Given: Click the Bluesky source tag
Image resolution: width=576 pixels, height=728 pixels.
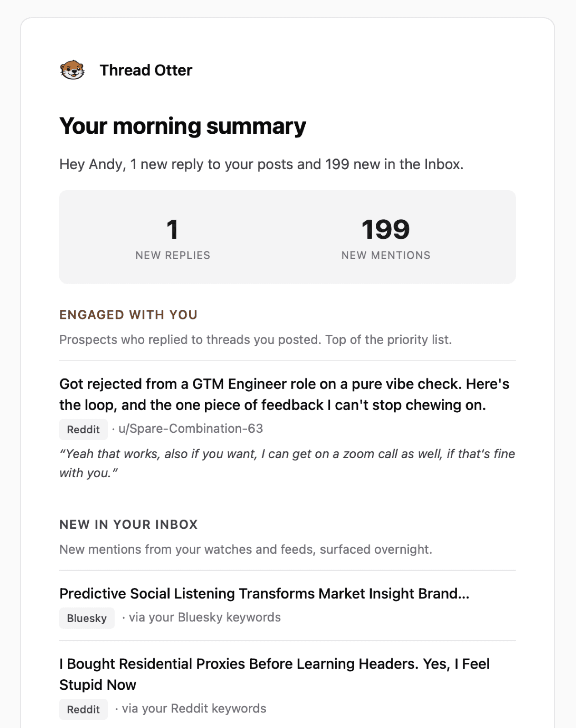Looking at the screenshot, I should (87, 618).
